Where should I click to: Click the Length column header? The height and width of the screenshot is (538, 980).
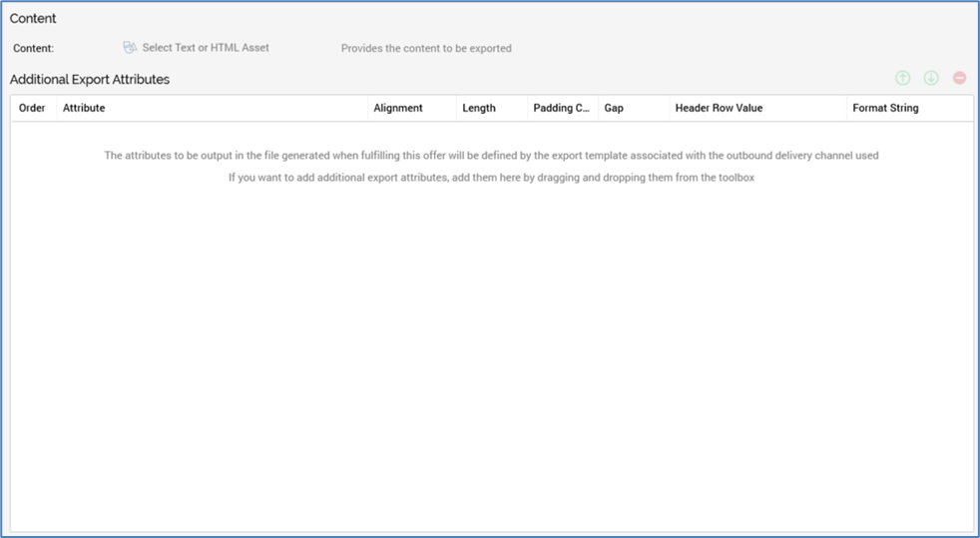point(479,108)
